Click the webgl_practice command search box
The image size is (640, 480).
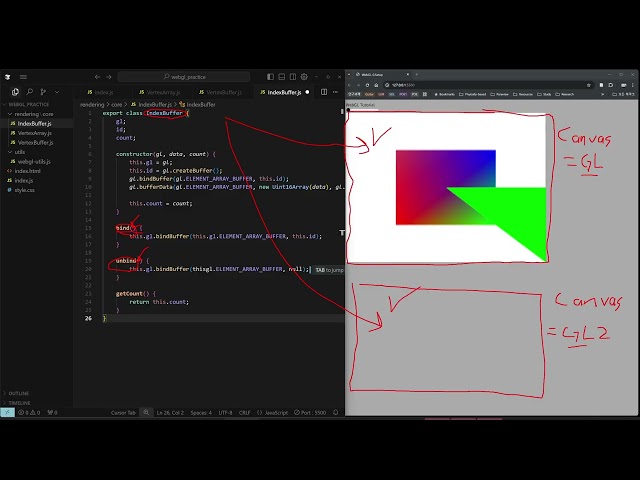click(184, 77)
